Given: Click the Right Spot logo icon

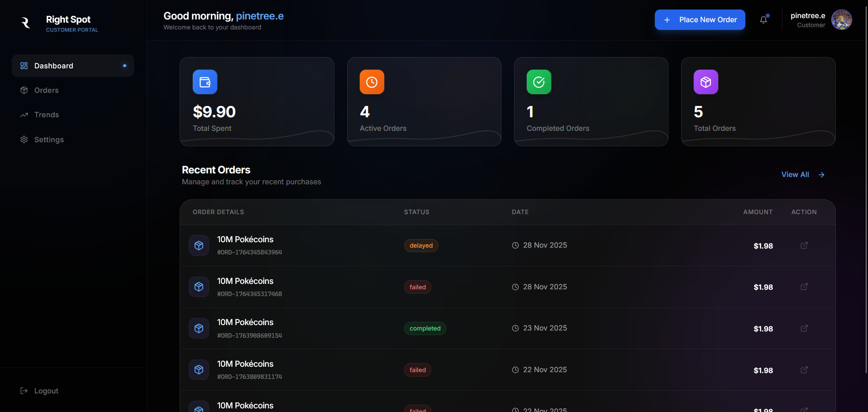Looking at the screenshot, I should (x=26, y=23).
